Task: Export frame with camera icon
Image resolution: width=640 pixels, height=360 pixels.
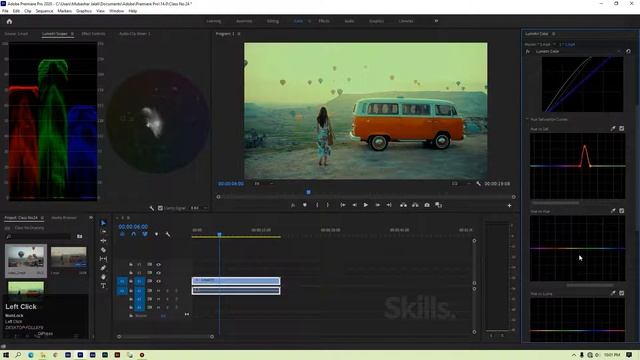Action: [427, 205]
